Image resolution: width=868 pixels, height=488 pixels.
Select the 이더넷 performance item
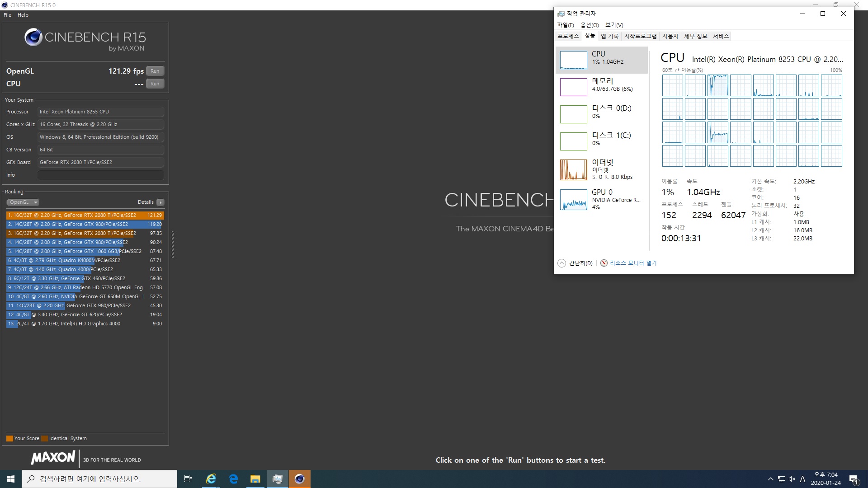602,169
